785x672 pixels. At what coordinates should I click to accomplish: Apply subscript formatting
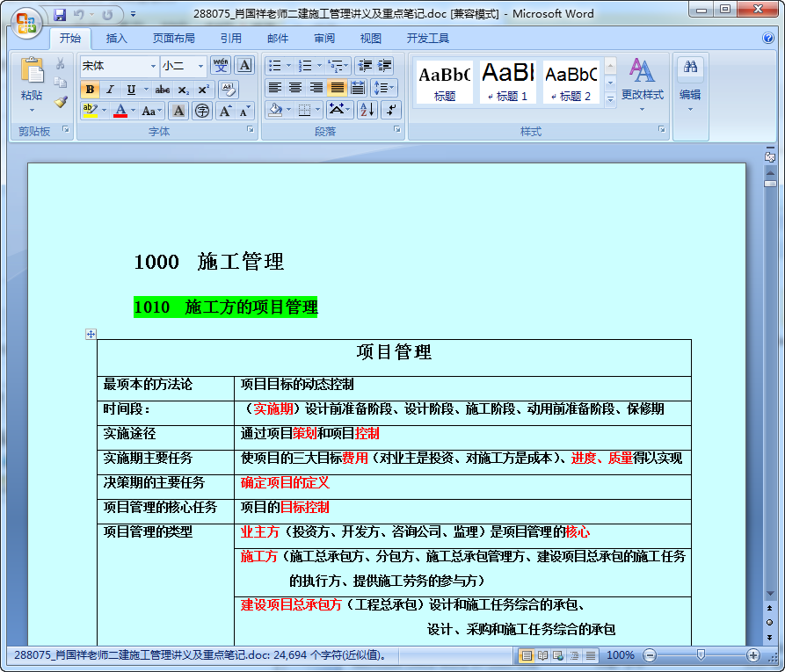point(183,90)
